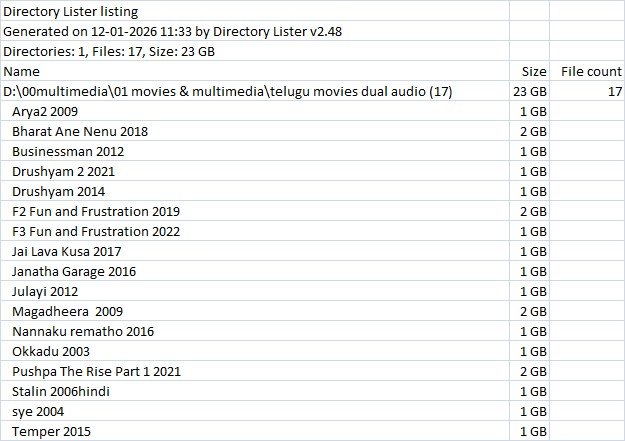Select the telugu movies dual audio path row
Image resolution: width=625 pixels, height=441 pixels.
[x=228, y=92]
